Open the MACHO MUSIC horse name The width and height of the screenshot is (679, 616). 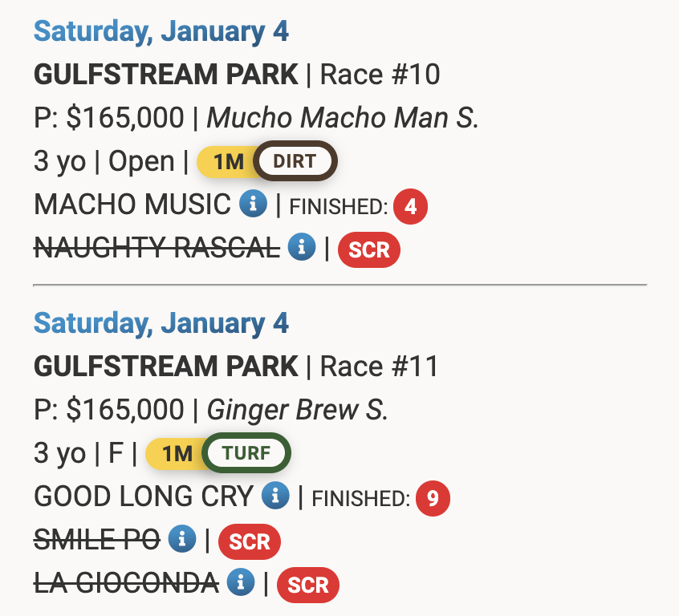pyautogui.click(x=132, y=205)
